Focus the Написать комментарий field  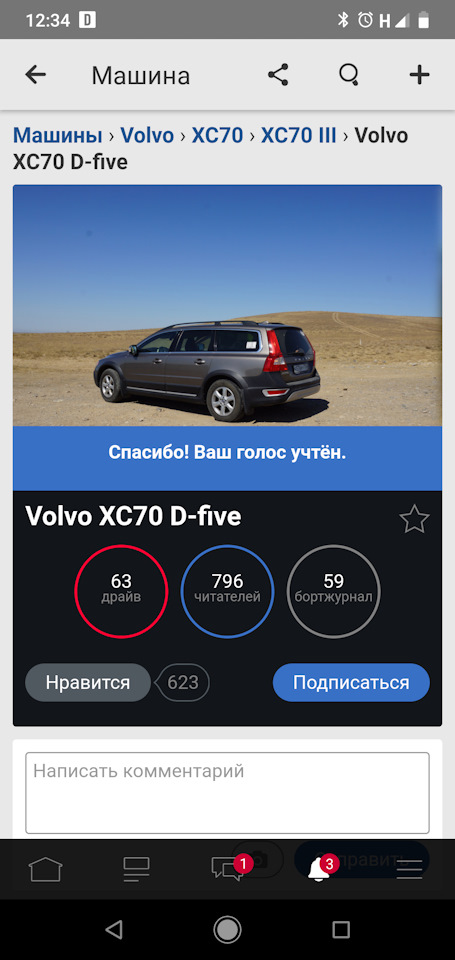pos(227,793)
